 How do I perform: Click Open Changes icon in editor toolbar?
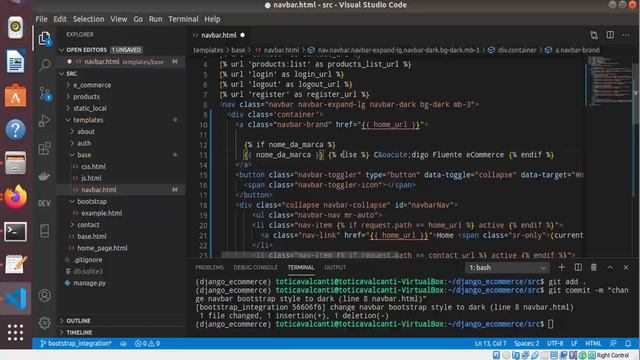[x=594, y=35]
